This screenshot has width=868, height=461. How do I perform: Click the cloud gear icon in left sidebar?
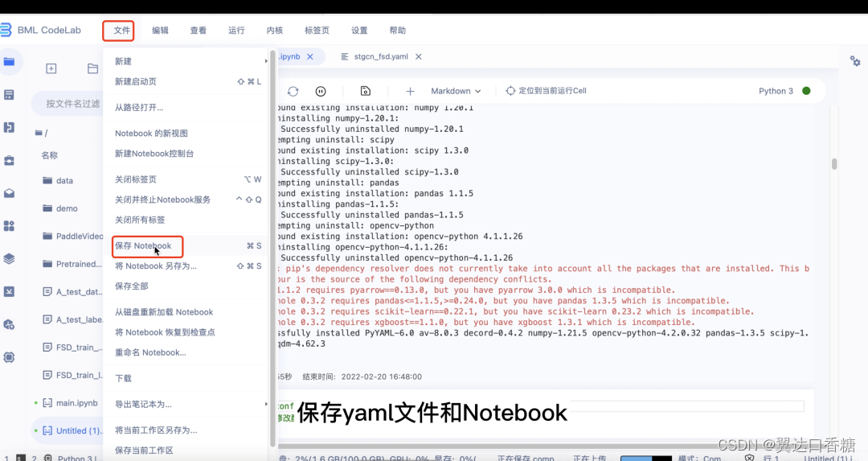(9, 325)
